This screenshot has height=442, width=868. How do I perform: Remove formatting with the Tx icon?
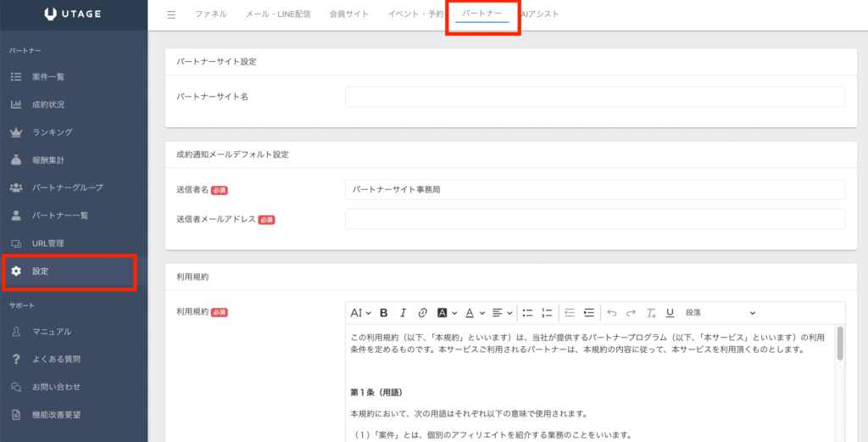pos(650,313)
